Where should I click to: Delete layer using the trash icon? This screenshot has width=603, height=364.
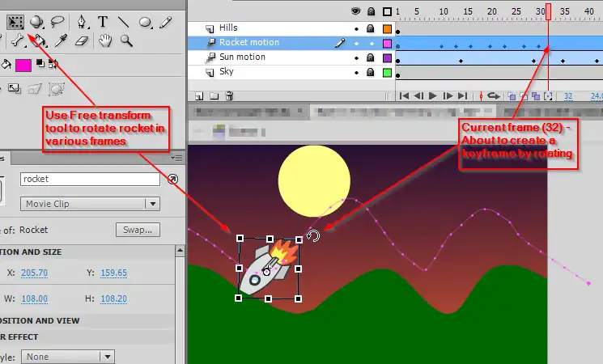pyautogui.click(x=229, y=95)
